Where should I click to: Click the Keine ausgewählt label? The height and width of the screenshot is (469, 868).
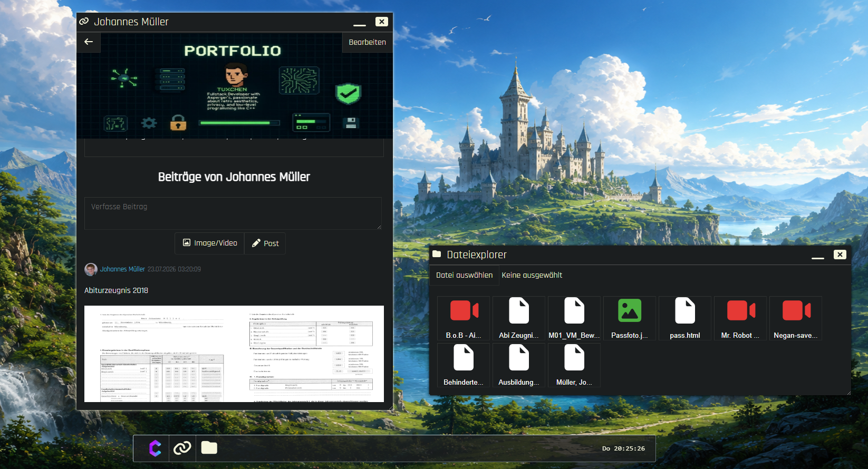[532, 275]
